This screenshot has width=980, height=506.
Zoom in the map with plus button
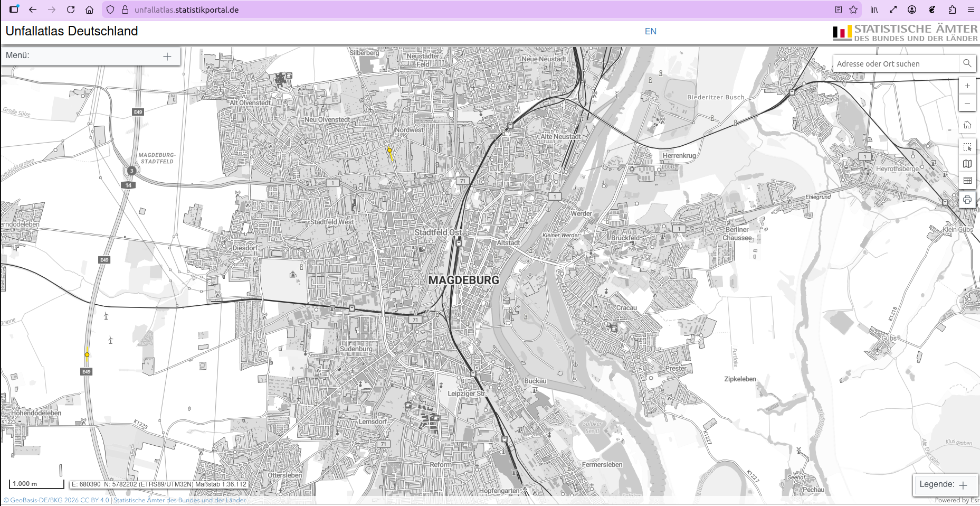point(967,86)
